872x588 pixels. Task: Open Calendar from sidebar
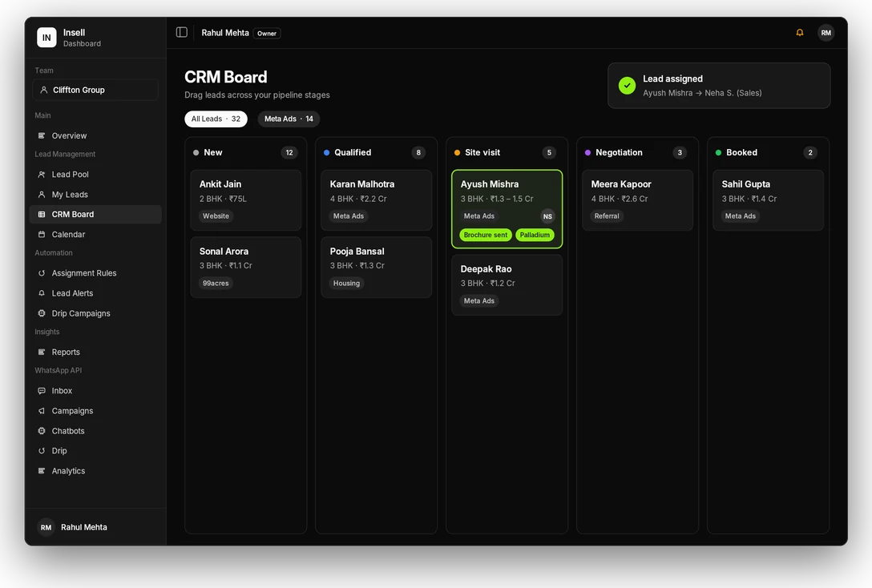point(95,235)
